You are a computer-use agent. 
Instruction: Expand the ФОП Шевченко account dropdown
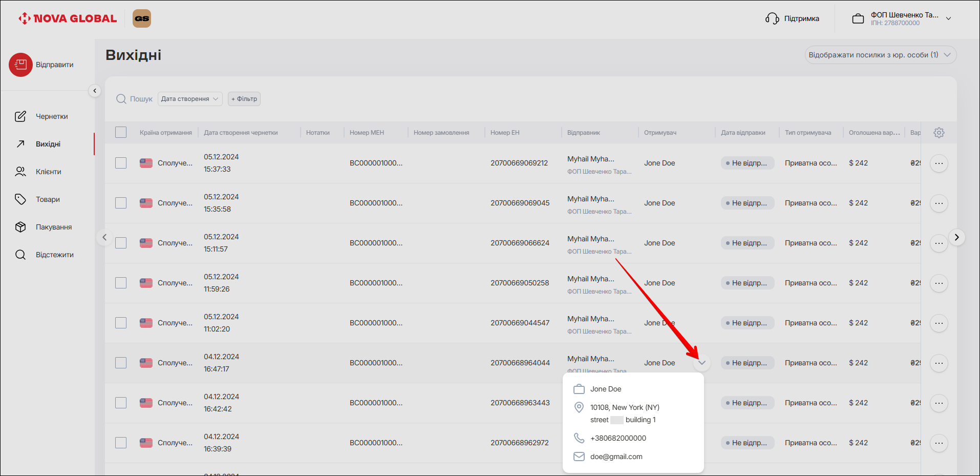[x=948, y=18]
